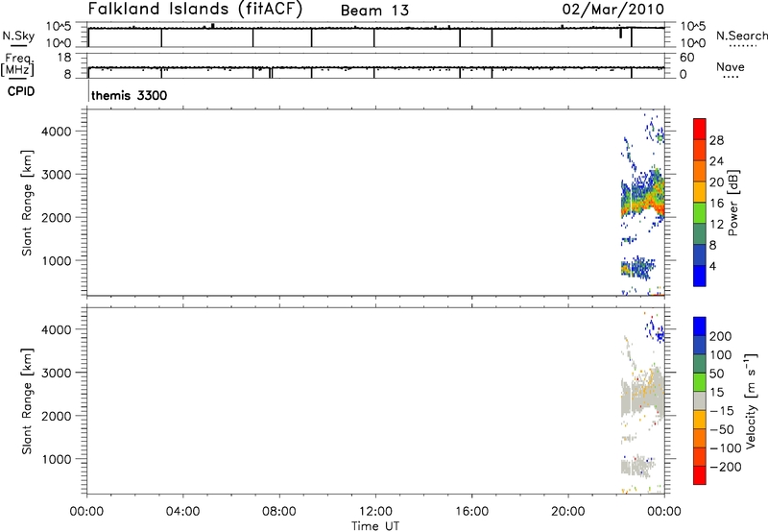This screenshot has width=768, height=532.
Task: Pick the green velocity swatch between 50 and 100
Action: 700,364
